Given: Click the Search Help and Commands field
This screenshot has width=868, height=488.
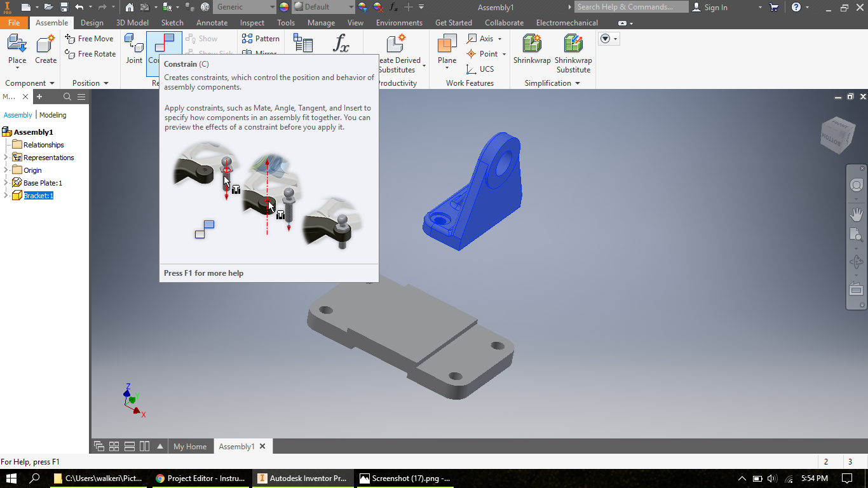Looking at the screenshot, I should (631, 7).
